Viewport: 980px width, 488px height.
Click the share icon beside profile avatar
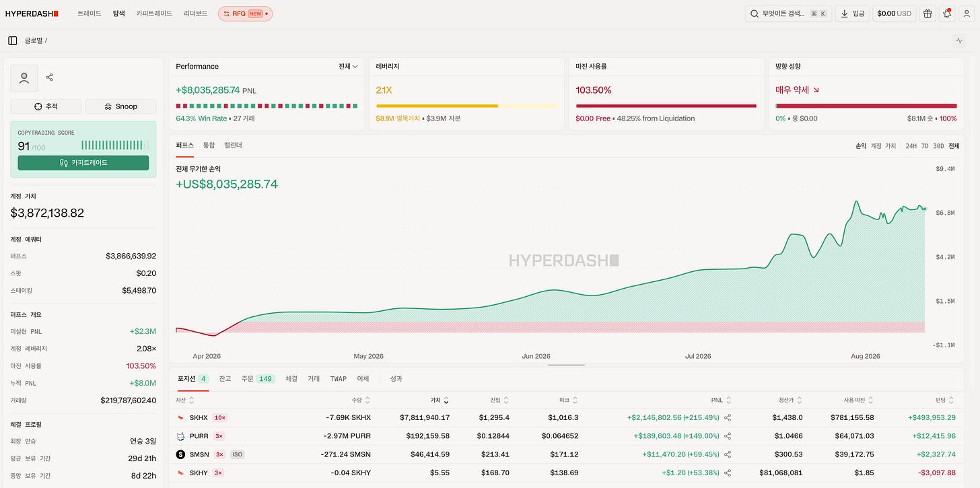50,77
